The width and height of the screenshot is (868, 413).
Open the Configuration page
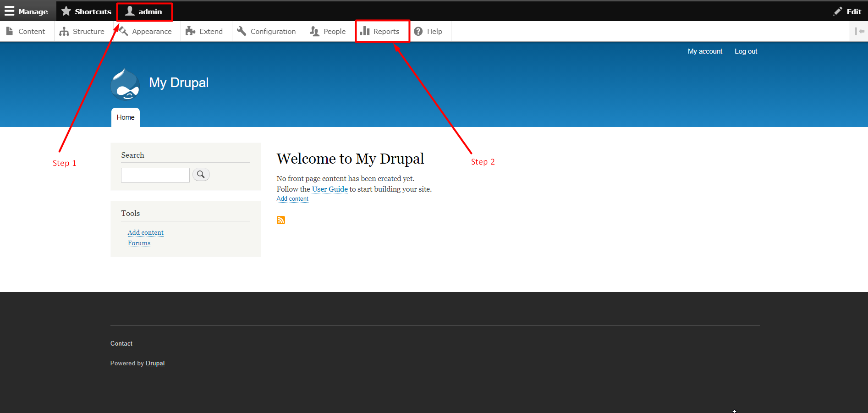pos(267,31)
